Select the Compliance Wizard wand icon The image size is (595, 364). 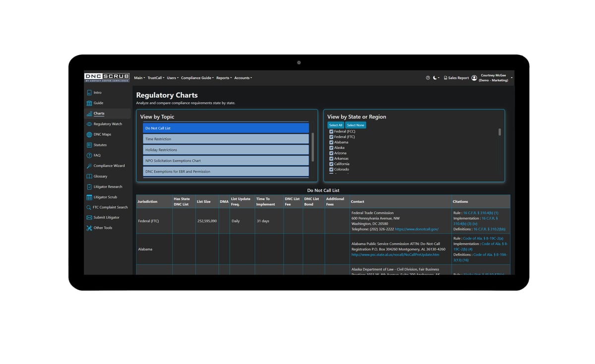pos(89,166)
